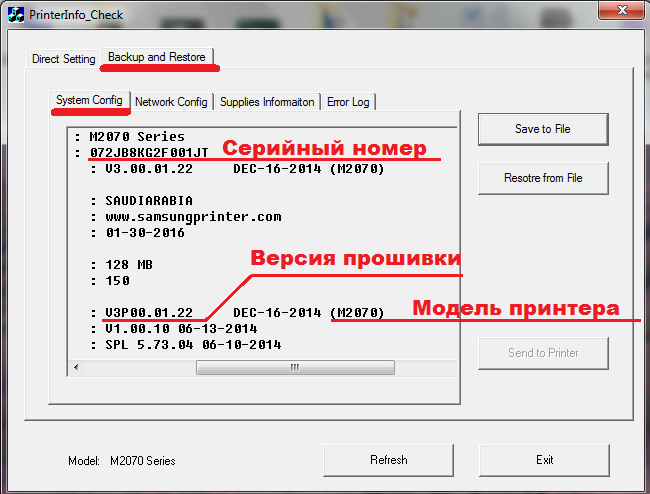The height and width of the screenshot is (494, 650).
Task: Click the horizontal scrollbar thumb
Action: [x=295, y=367]
